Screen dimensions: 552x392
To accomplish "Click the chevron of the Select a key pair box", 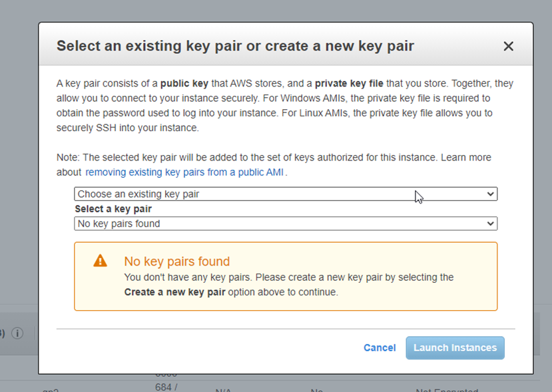I will click(x=490, y=224).
